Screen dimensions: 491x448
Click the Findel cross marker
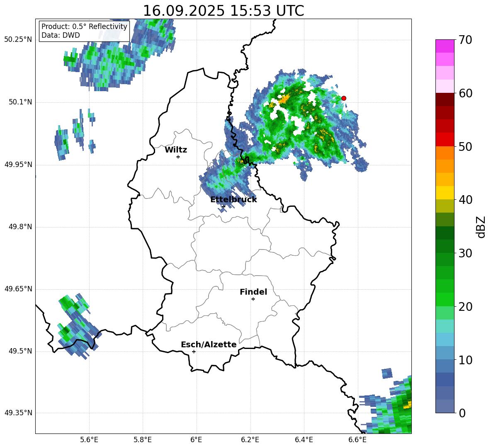(x=253, y=299)
